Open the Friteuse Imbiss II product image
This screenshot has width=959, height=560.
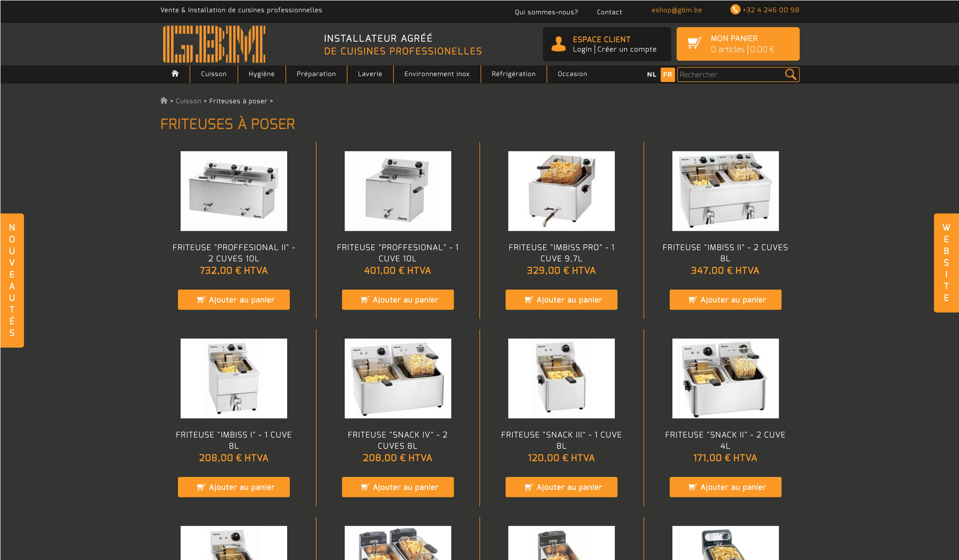point(725,191)
